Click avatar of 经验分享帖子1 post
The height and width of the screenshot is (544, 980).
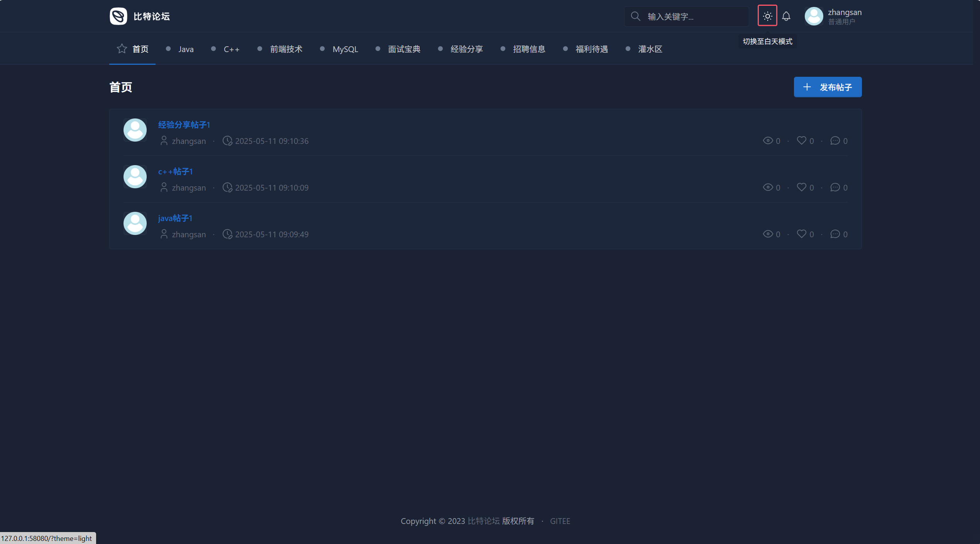click(x=135, y=130)
